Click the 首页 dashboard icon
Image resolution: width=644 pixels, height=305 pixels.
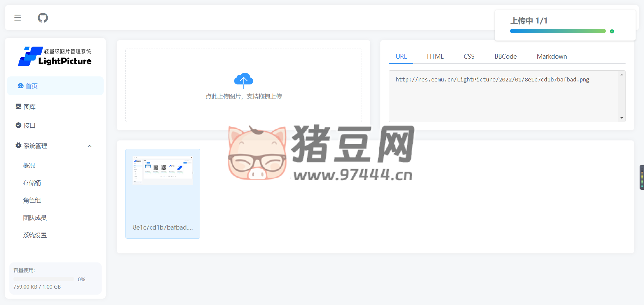pos(20,86)
